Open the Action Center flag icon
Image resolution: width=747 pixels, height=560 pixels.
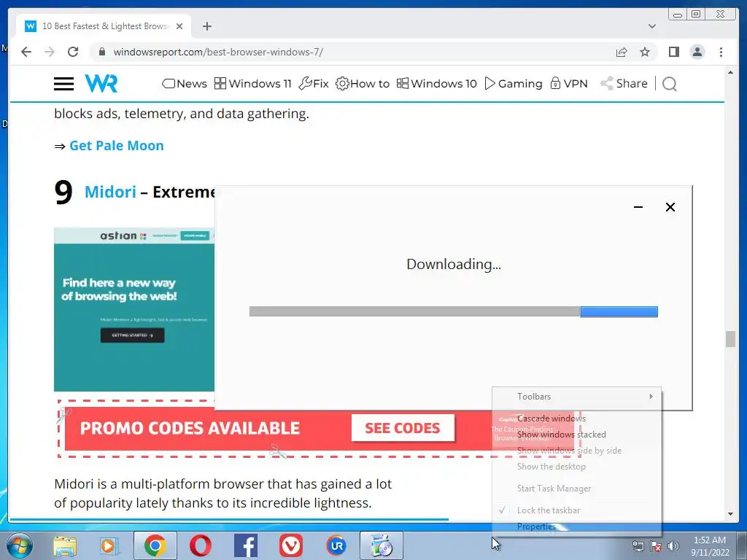tap(656, 547)
